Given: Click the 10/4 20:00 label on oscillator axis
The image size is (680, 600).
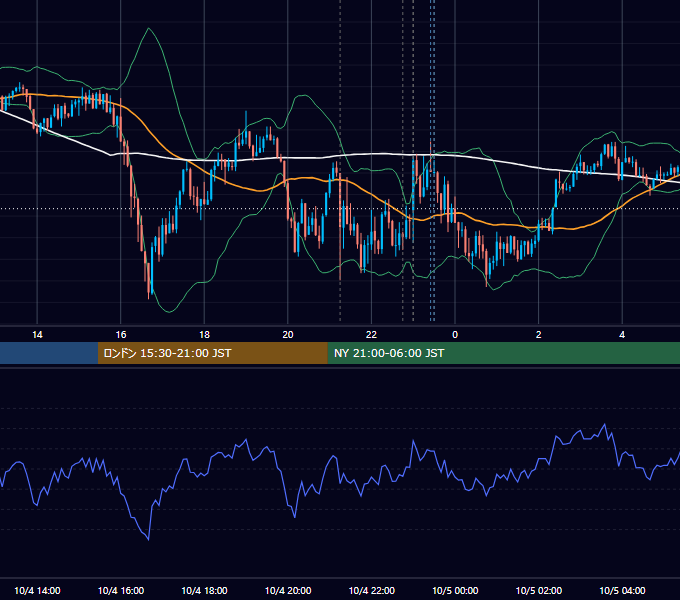Looking at the screenshot, I should coord(288,590).
